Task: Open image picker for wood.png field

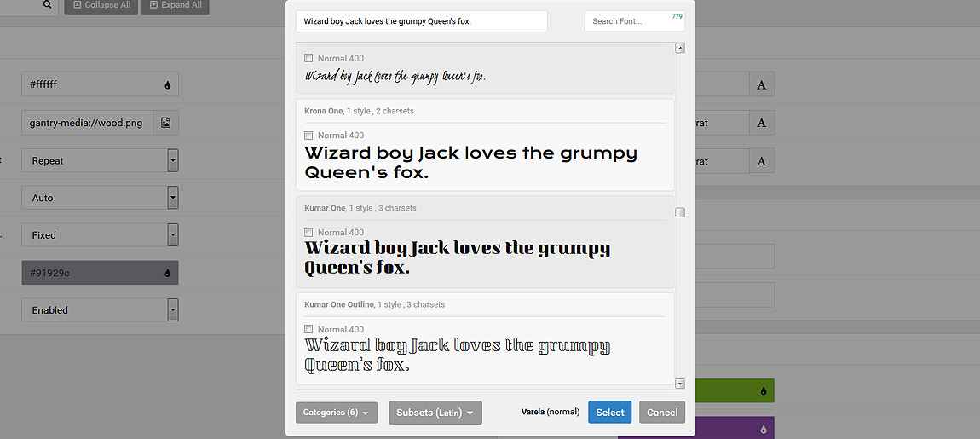Action: [x=165, y=123]
